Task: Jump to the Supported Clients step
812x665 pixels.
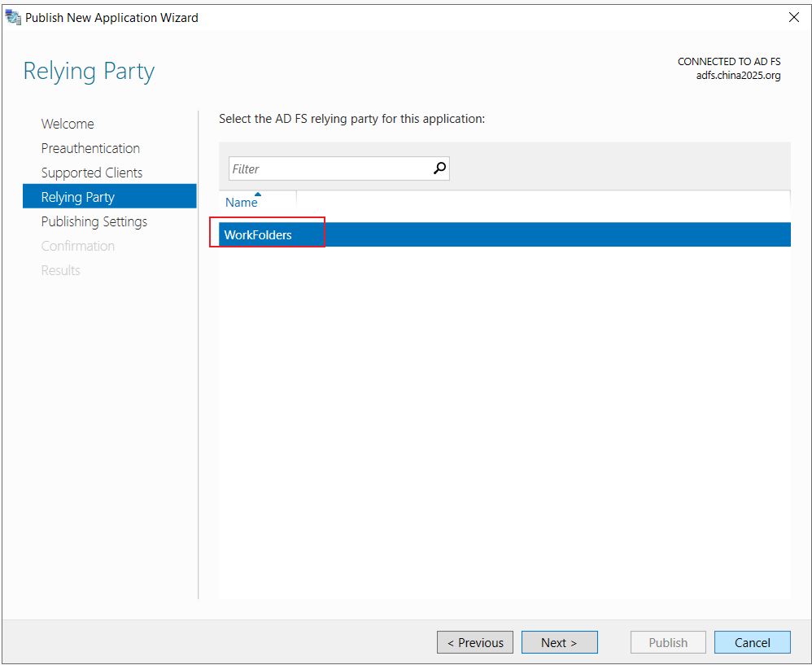Action: coord(92,173)
